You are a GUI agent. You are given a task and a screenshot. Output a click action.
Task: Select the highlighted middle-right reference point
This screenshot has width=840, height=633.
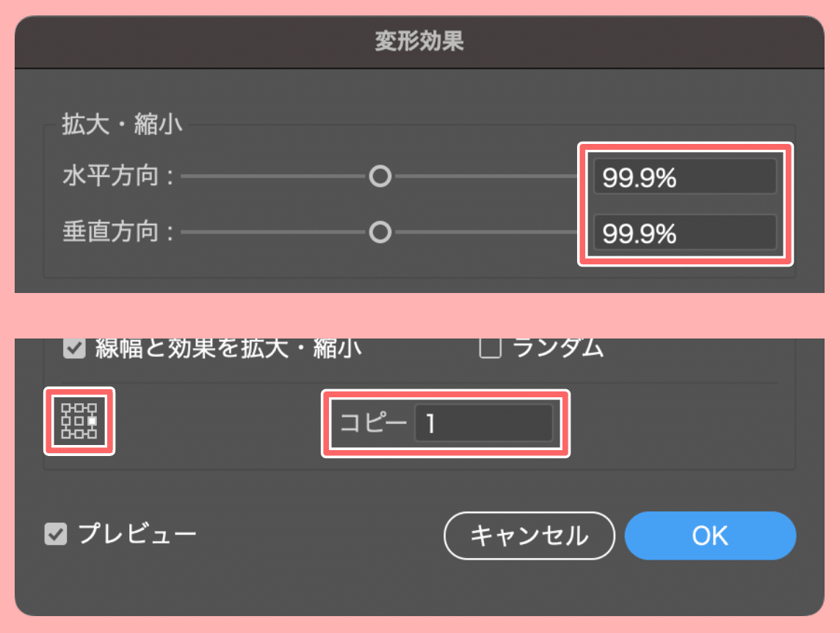coord(92,421)
